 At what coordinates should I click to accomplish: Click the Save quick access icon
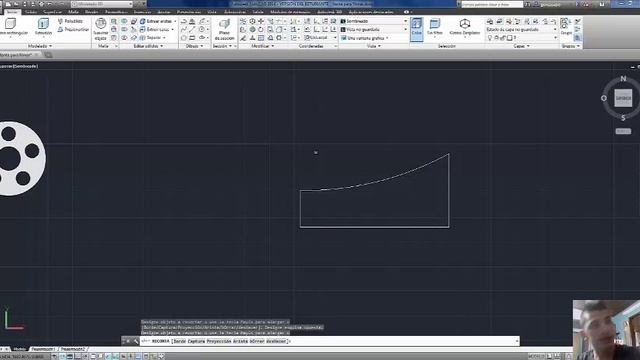tap(25, 4)
